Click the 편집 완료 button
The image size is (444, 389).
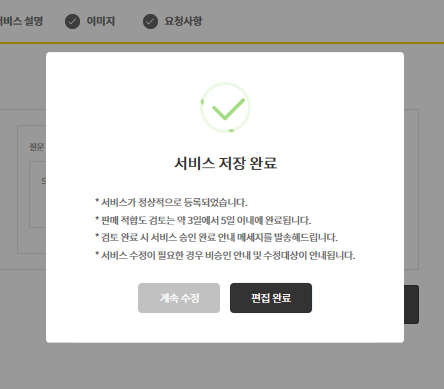pyautogui.click(x=271, y=298)
